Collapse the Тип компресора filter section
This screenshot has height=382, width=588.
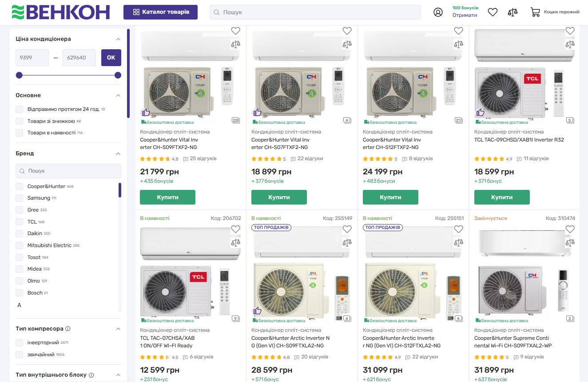coord(118,329)
